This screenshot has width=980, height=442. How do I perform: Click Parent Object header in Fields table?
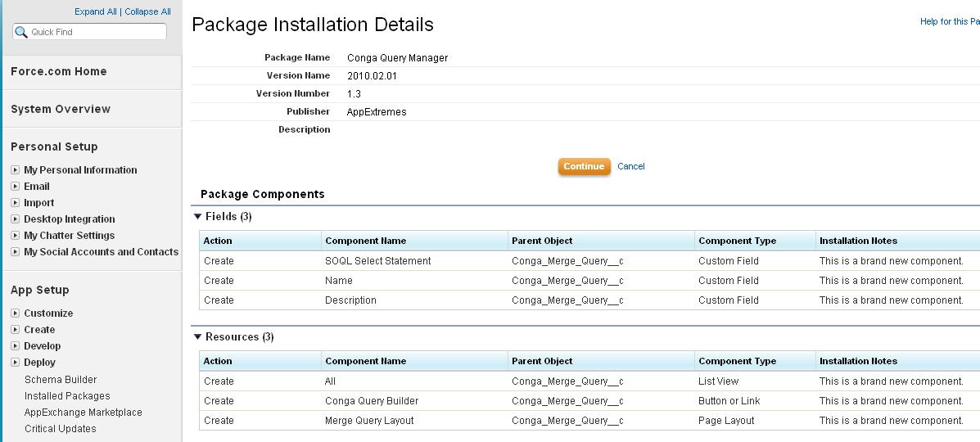(x=542, y=241)
